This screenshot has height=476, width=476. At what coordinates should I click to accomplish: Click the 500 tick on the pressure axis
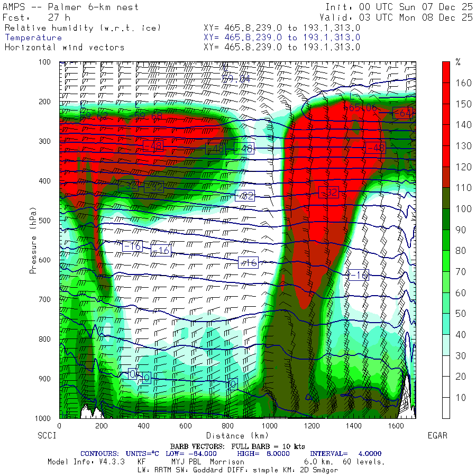click(x=44, y=221)
